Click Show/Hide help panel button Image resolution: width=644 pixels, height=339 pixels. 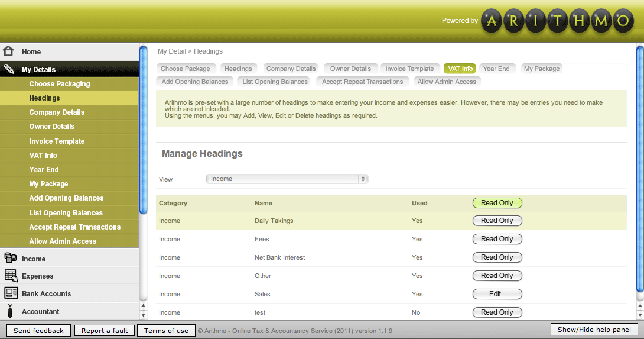pyautogui.click(x=594, y=330)
